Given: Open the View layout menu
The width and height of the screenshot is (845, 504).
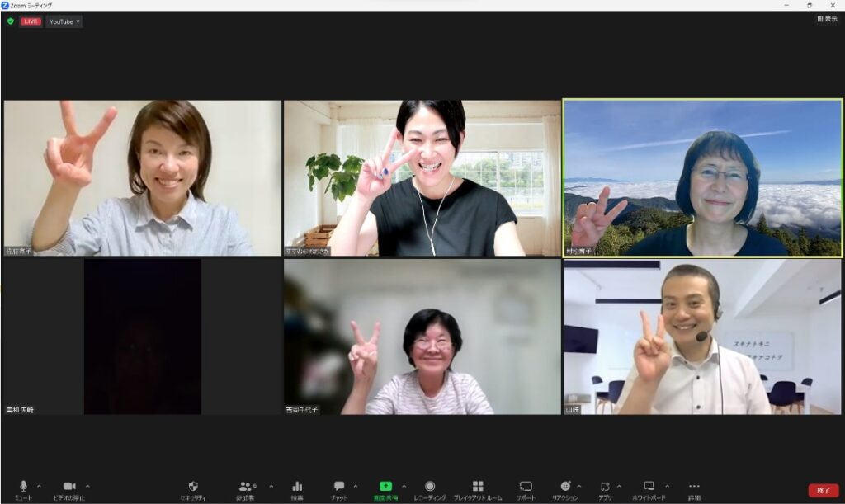Looking at the screenshot, I should [827, 18].
